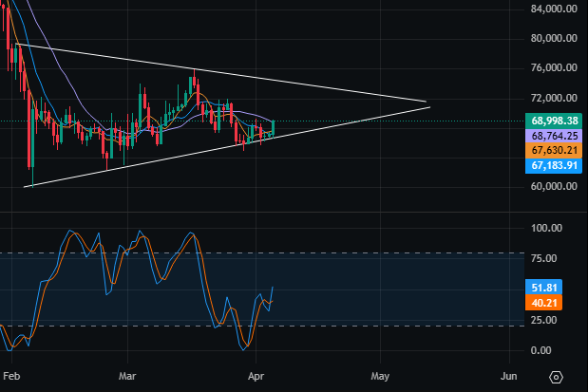Click the 0.00 oscillator axis label
Viewport: 588px width, 392px height.
(541, 350)
